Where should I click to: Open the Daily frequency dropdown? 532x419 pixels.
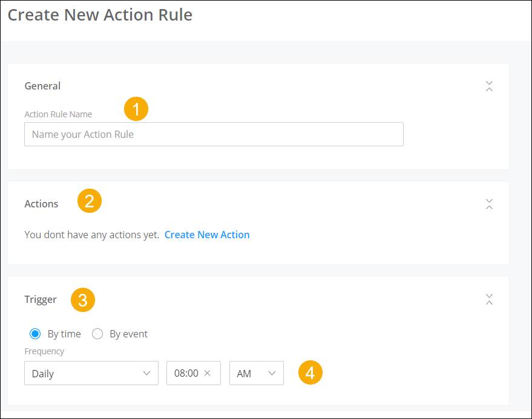point(91,373)
